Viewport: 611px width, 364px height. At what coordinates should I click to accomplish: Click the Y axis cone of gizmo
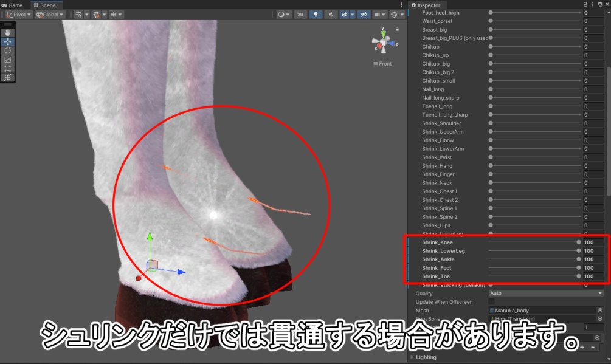(x=383, y=34)
